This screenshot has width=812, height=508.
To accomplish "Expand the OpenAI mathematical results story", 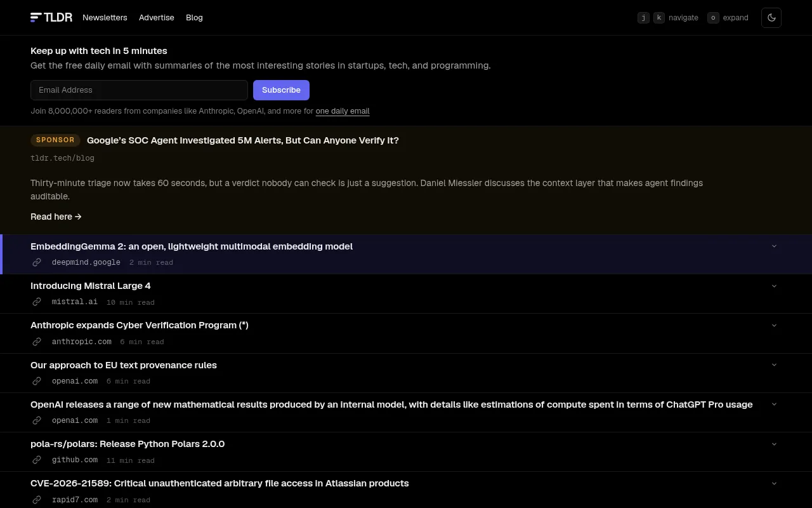I will [774, 404].
